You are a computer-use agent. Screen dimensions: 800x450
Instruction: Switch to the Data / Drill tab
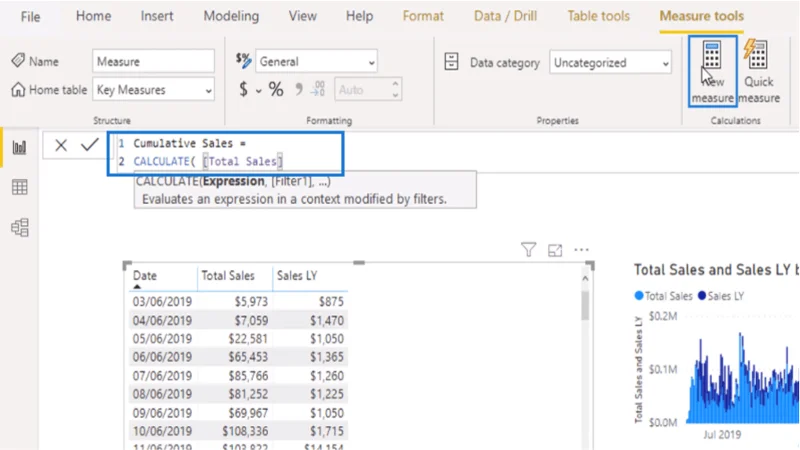505,16
